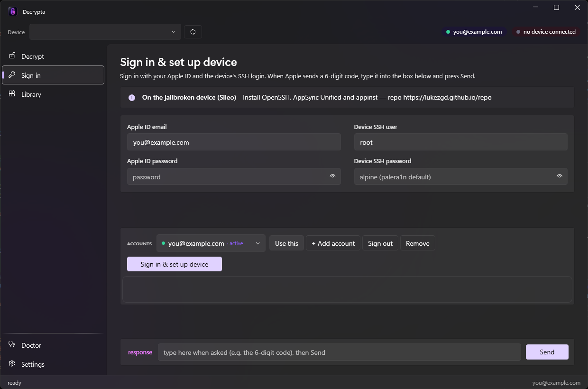Go to the Library section
588x389 pixels.
(x=53, y=94)
